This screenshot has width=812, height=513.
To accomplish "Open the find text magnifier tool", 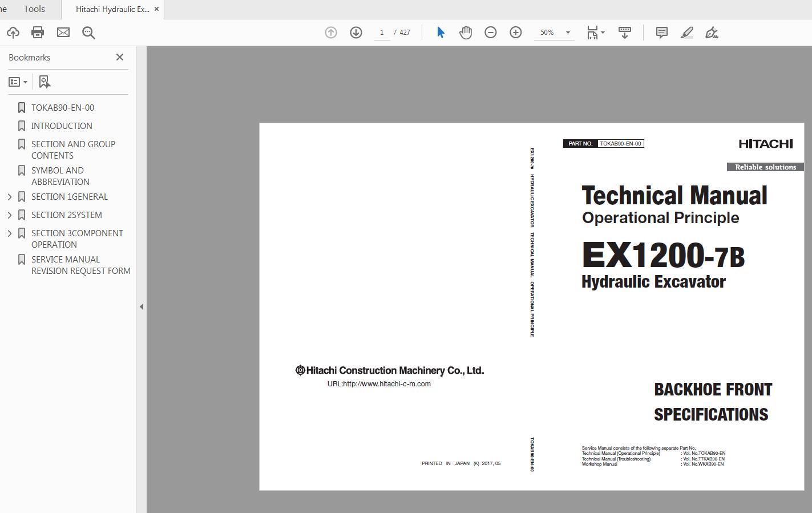I will coord(88,33).
